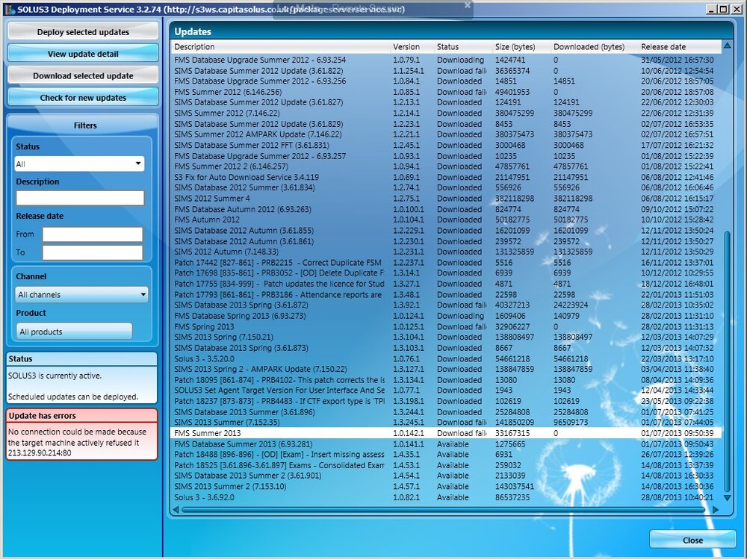The image size is (747, 560).
Task: Select row SIMS Summer 2012 (7.146.22)
Action: point(446,113)
